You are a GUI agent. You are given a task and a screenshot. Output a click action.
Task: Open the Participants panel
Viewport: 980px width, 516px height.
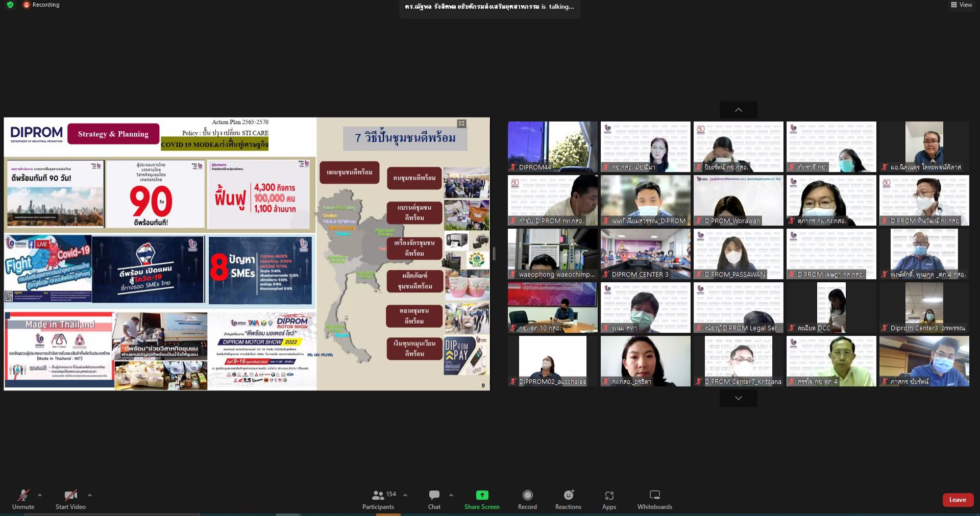coord(378,500)
